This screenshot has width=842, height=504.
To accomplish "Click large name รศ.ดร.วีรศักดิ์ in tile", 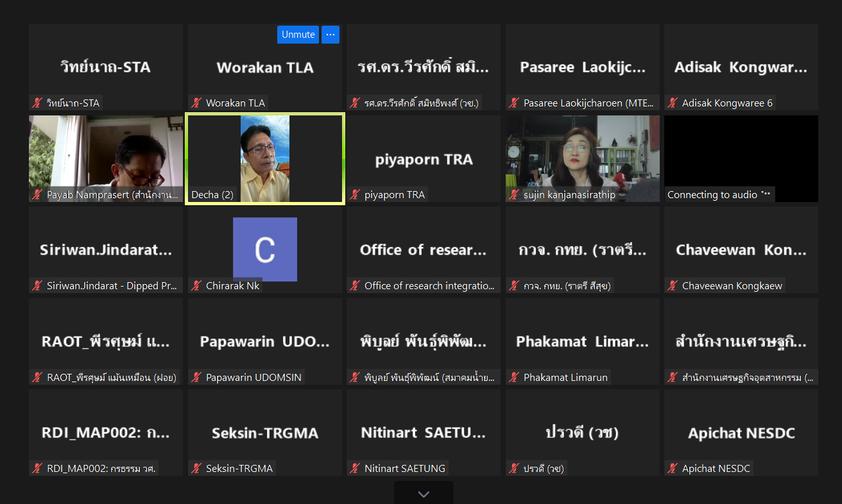I will [x=424, y=67].
